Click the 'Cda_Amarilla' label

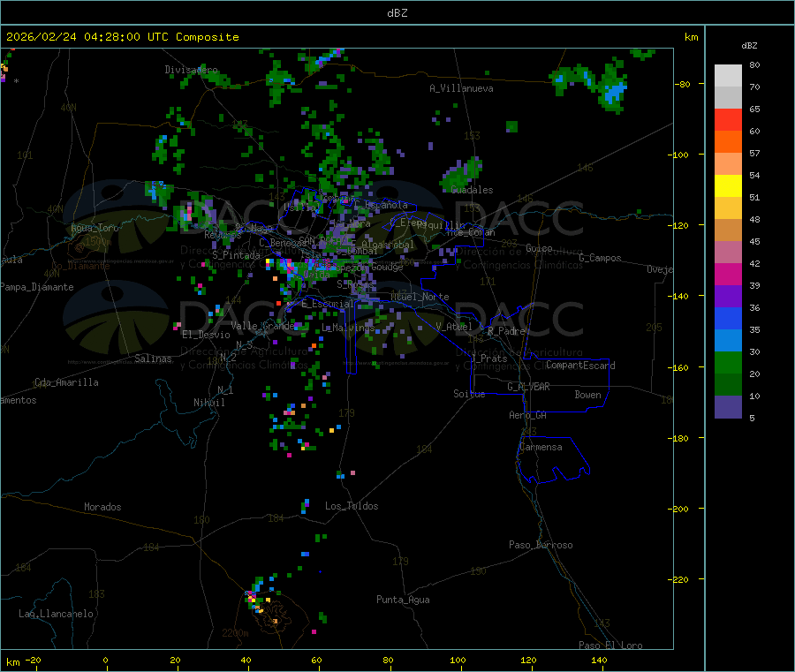66,382
